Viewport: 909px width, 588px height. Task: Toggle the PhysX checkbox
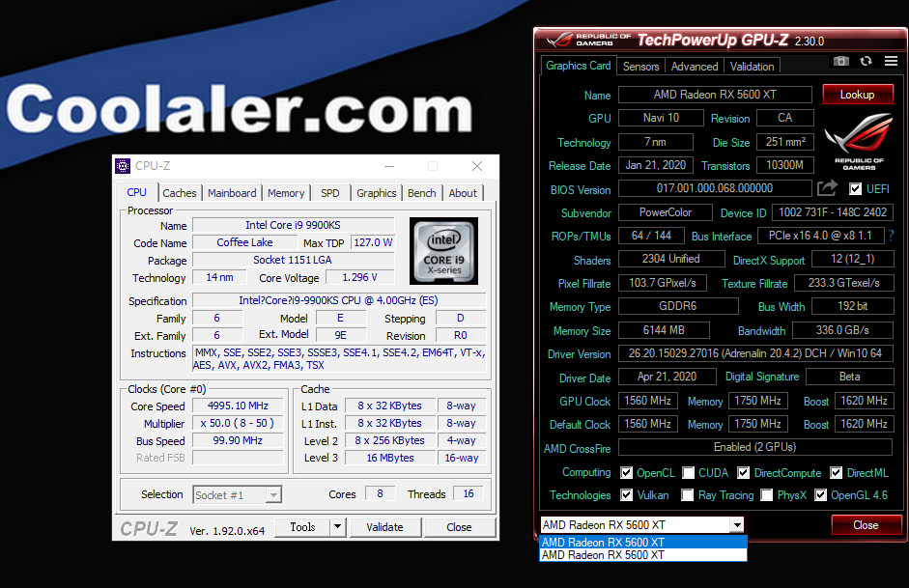766,494
